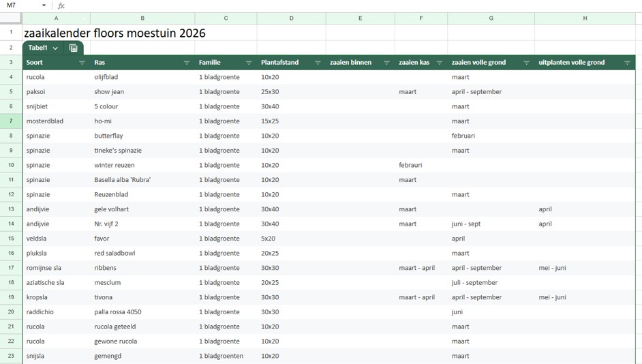Click the cell with 'palla rossa 4050'
The image size is (642, 364).
pos(118,312)
